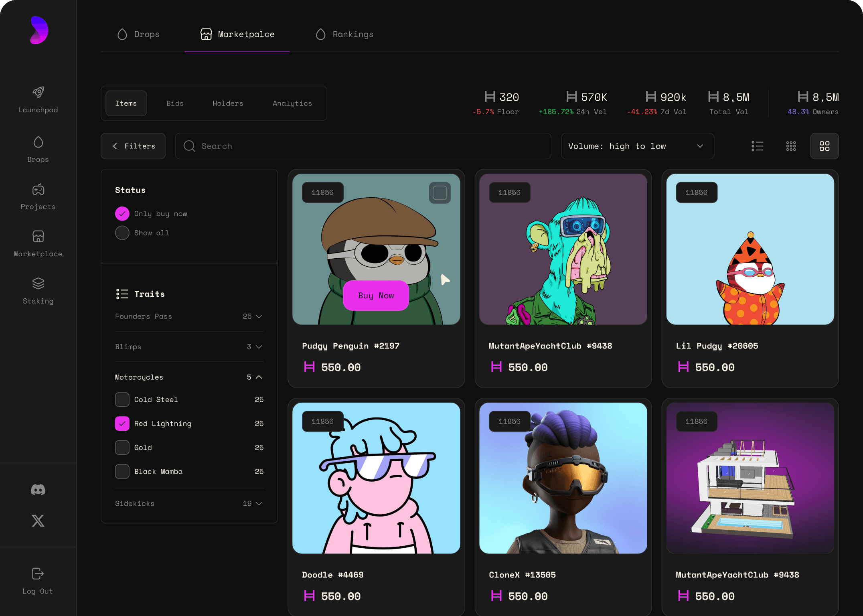Open the X social icon

point(38,521)
